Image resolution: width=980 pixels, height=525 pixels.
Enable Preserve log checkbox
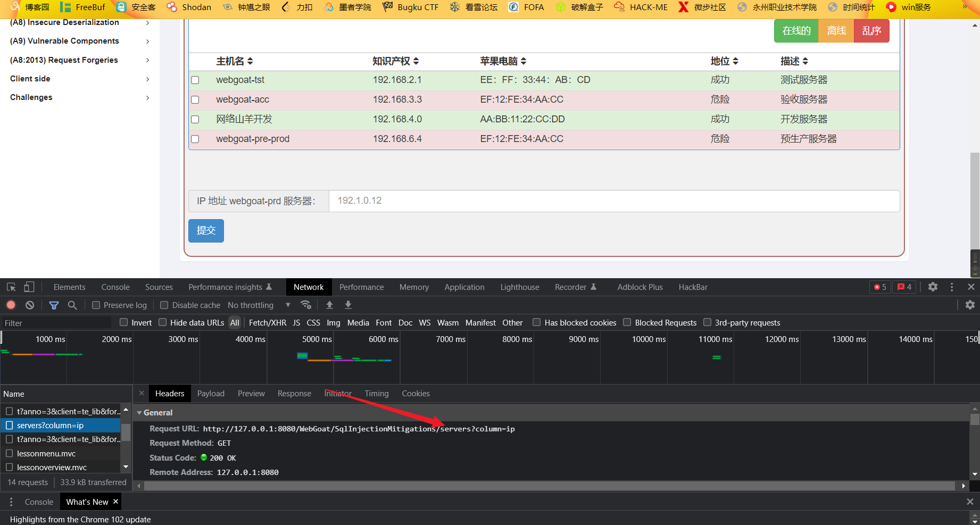coord(96,305)
